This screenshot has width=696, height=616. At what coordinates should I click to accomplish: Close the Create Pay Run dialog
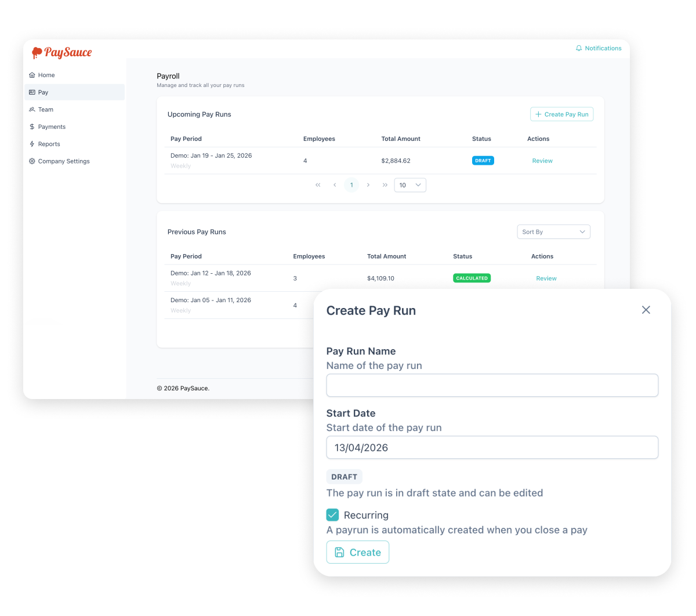(646, 310)
